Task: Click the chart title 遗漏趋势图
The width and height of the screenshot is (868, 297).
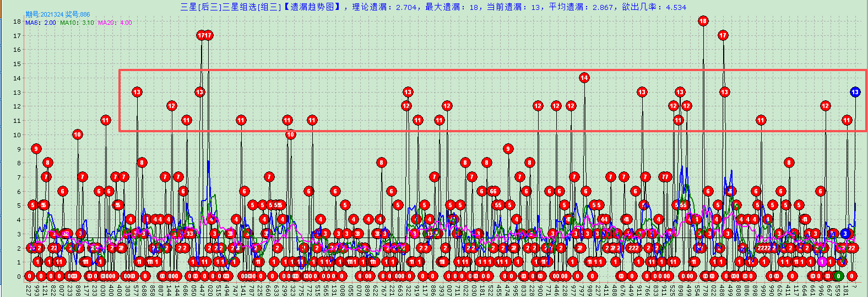Action: pyautogui.click(x=315, y=7)
